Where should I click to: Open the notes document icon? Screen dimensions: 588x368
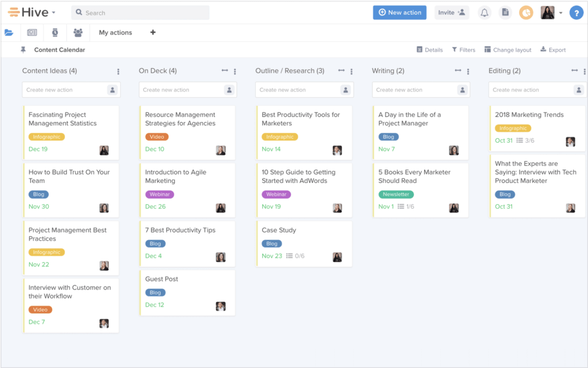click(x=505, y=13)
